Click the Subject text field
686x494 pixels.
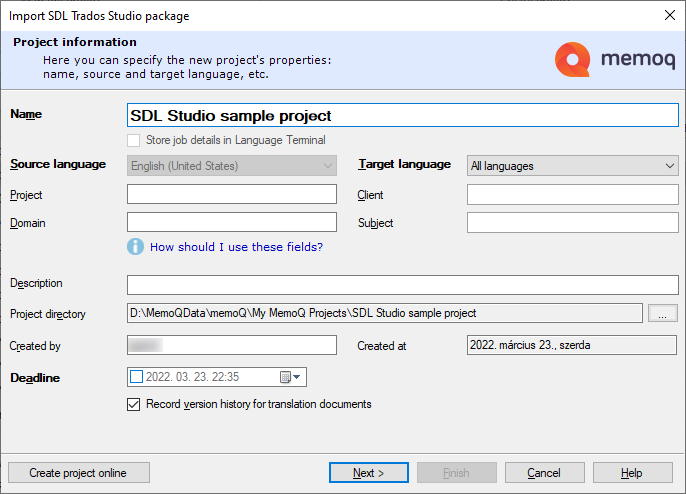pyautogui.click(x=572, y=222)
